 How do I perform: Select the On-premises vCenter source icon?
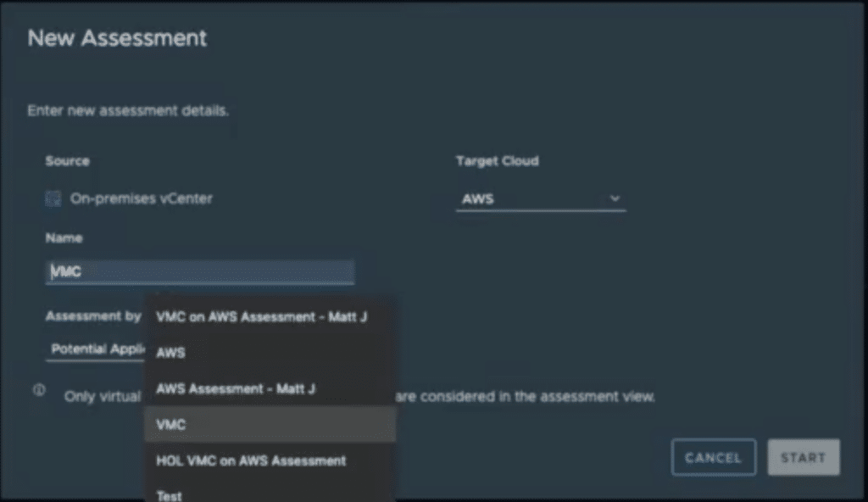tap(53, 198)
